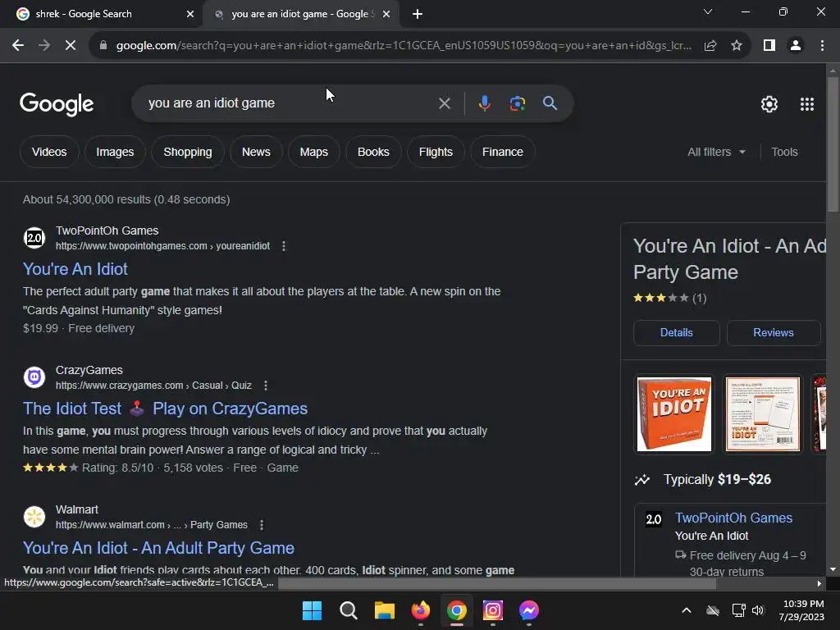This screenshot has height=630, width=840.
Task: Open the volume control in system tray
Action: [758, 610]
